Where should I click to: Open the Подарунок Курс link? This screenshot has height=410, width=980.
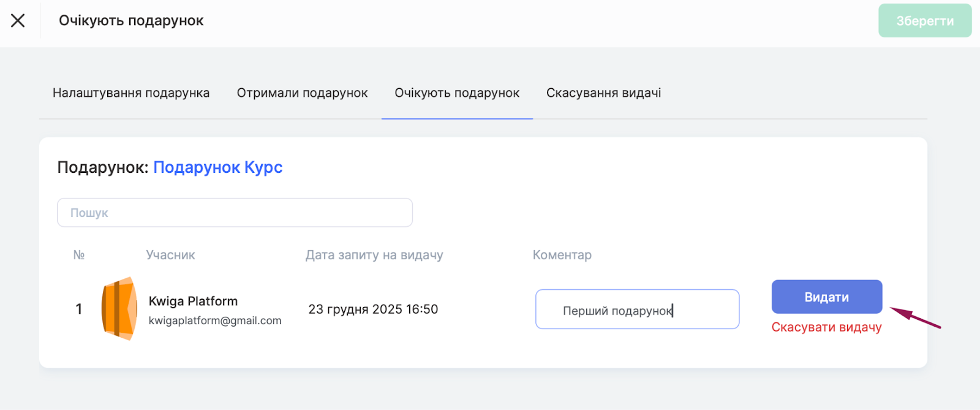[217, 167]
